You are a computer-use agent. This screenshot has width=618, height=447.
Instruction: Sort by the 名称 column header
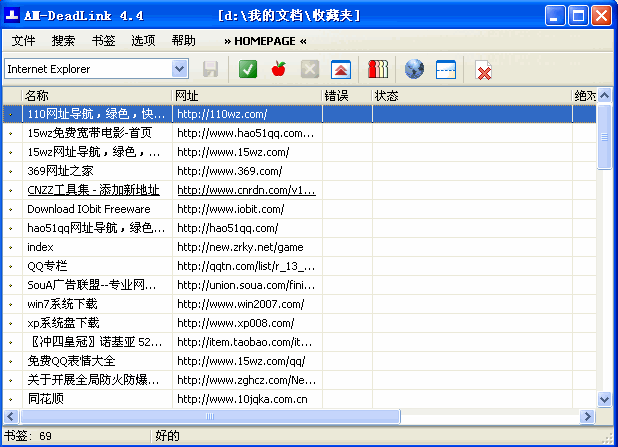click(x=97, y=95)
